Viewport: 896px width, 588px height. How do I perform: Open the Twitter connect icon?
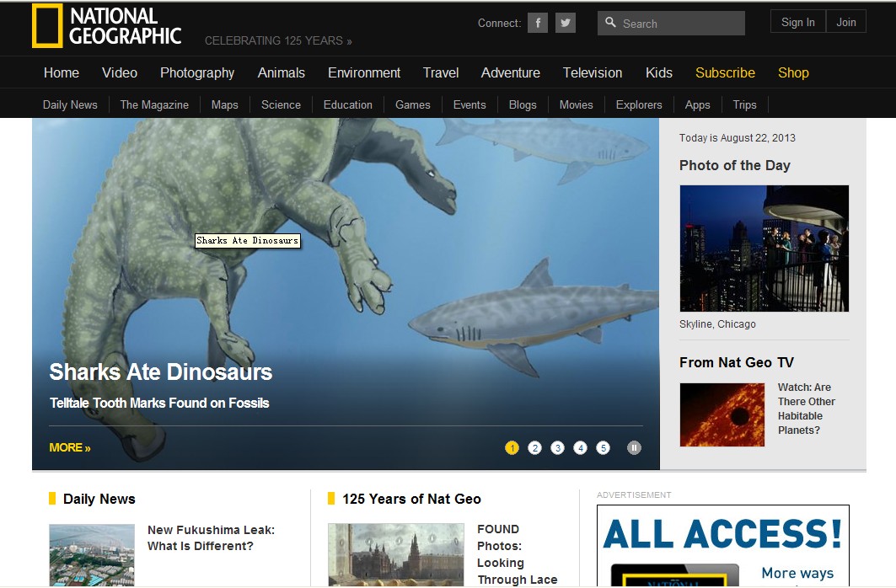(566, 23)
